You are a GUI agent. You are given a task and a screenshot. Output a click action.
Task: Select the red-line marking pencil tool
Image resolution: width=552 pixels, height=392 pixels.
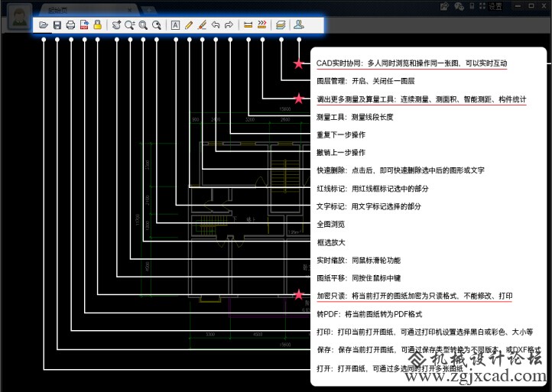tap(189, 25)
